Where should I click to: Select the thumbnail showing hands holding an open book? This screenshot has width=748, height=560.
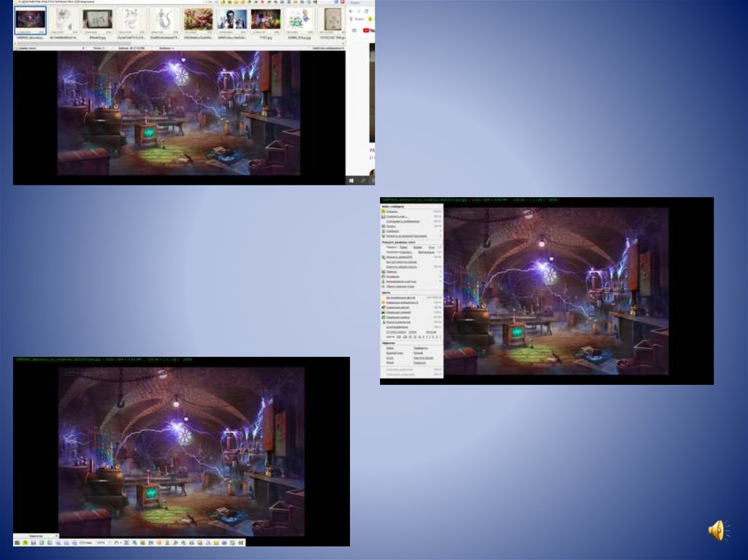(x=97, y=19)
